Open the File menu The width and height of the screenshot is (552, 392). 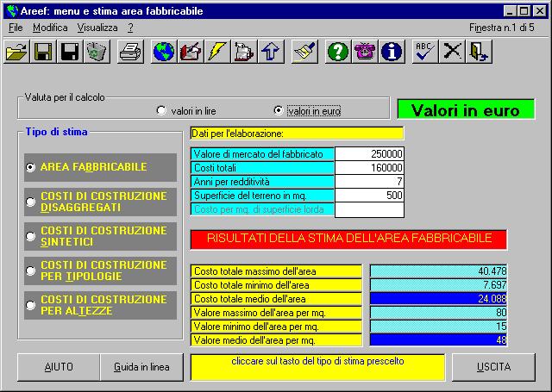point(15,28)
